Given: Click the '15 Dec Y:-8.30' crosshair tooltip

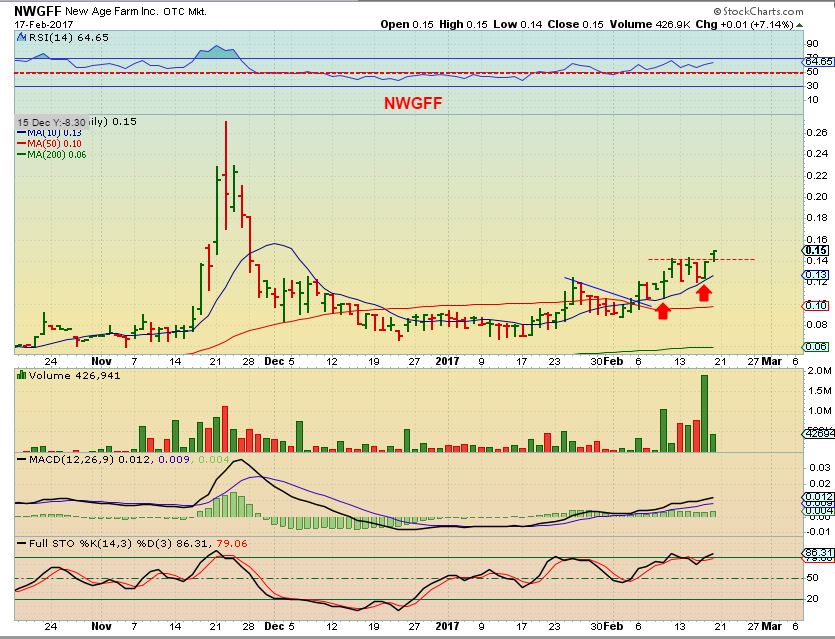Looking at the screenshot, I should coord(51,122).
